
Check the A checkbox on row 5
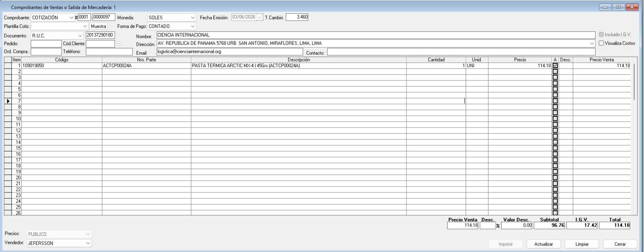click(x=555, y=89)
